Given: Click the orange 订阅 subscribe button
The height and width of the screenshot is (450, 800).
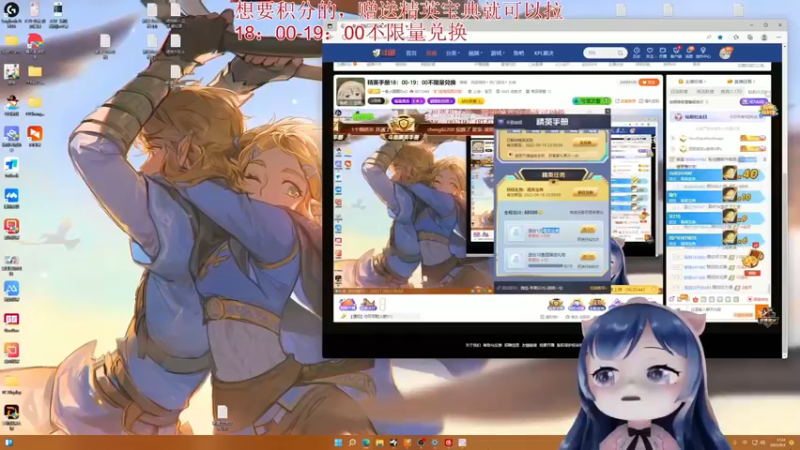Looking at the screenshot, I should (x=649, y=82).
